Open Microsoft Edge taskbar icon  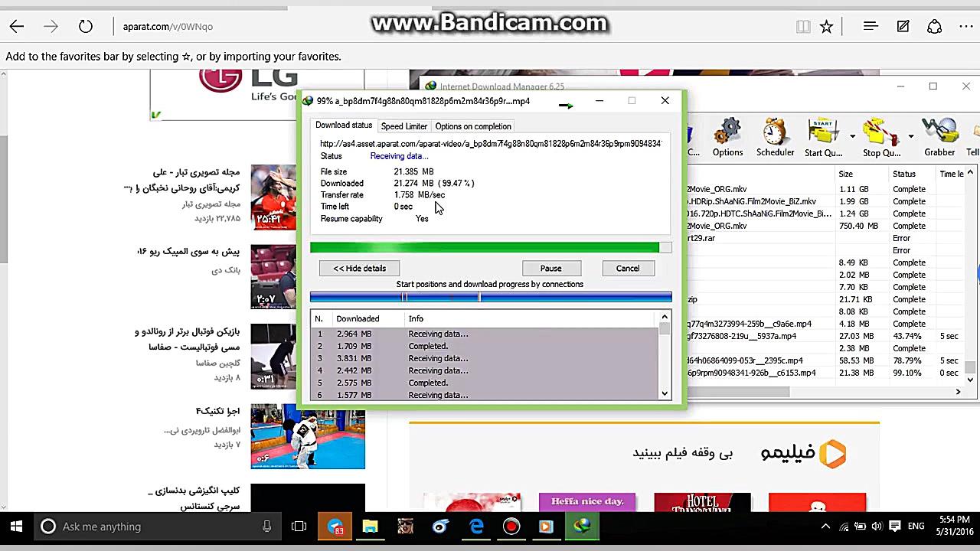click(476, 527)
